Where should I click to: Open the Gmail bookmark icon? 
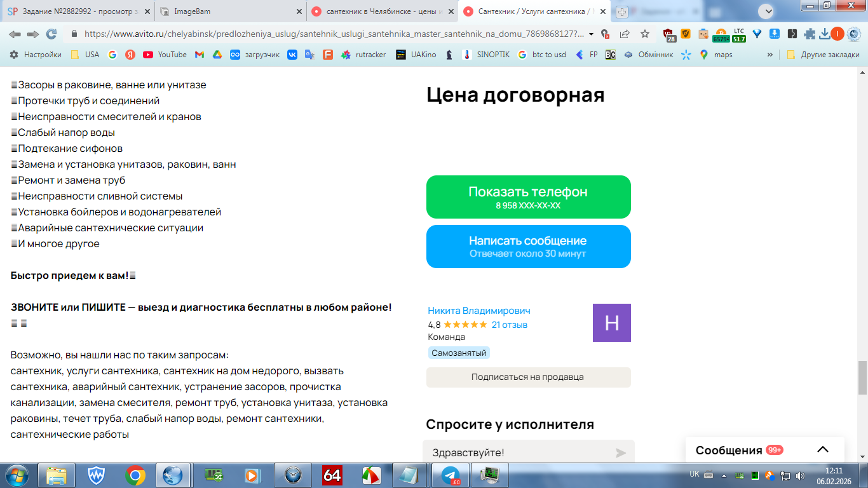[200, 55]
